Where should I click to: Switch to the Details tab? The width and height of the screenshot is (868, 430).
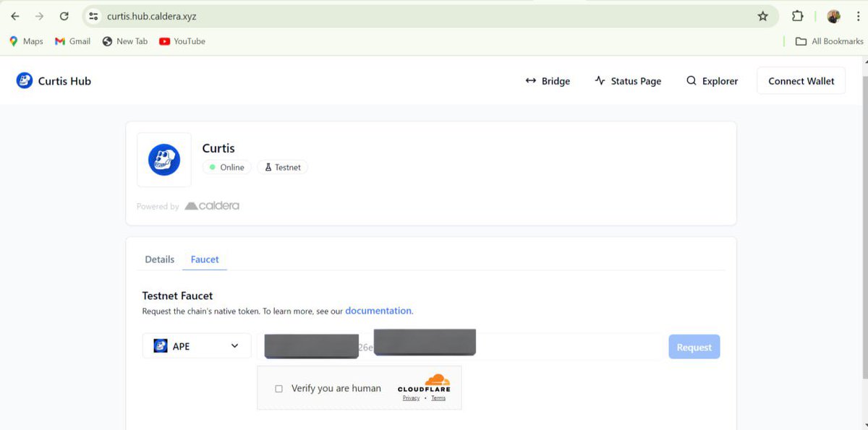[159, 259]
